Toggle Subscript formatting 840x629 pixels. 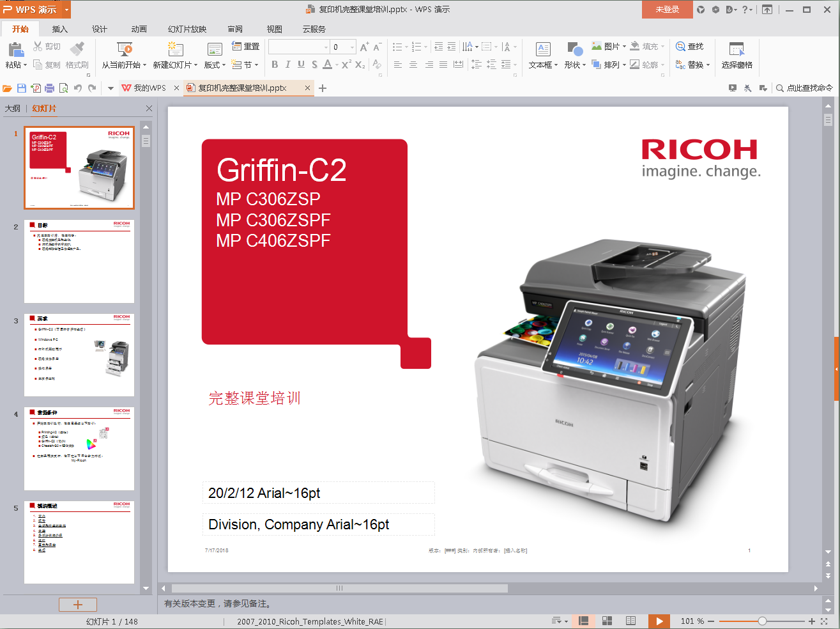tap(360, 65)
